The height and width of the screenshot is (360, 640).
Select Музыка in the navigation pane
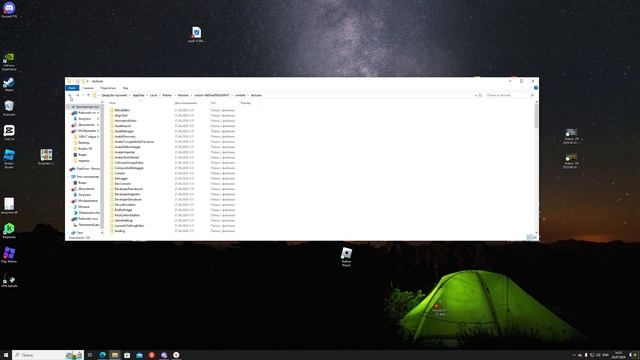84,207
